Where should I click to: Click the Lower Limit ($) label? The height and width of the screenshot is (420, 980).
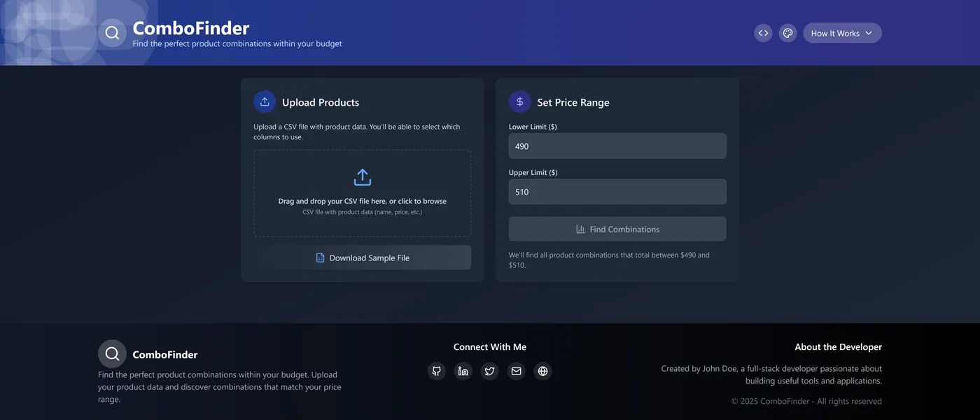tap(533, 127)
